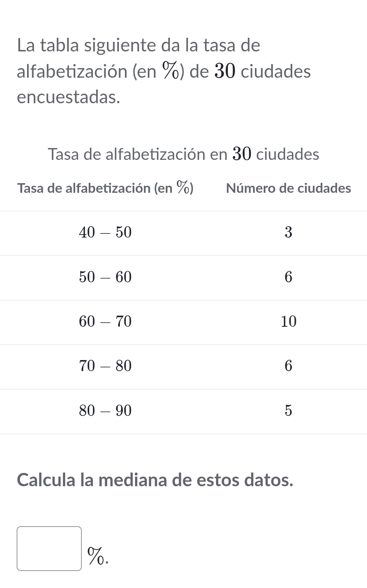Image resolution: width=367 pixels, height=588 pixels.
Task: Click the bold number 30 in the problem statement
Action: click(225, 71)
